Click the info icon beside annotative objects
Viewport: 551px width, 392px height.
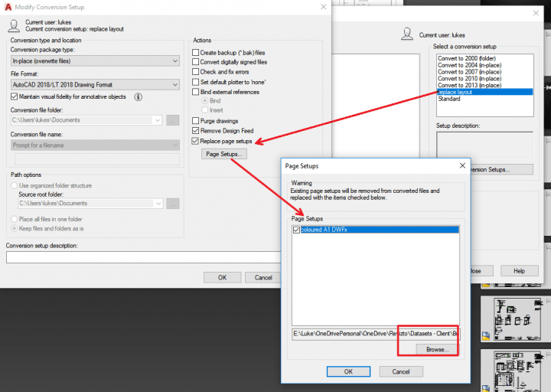139,97
